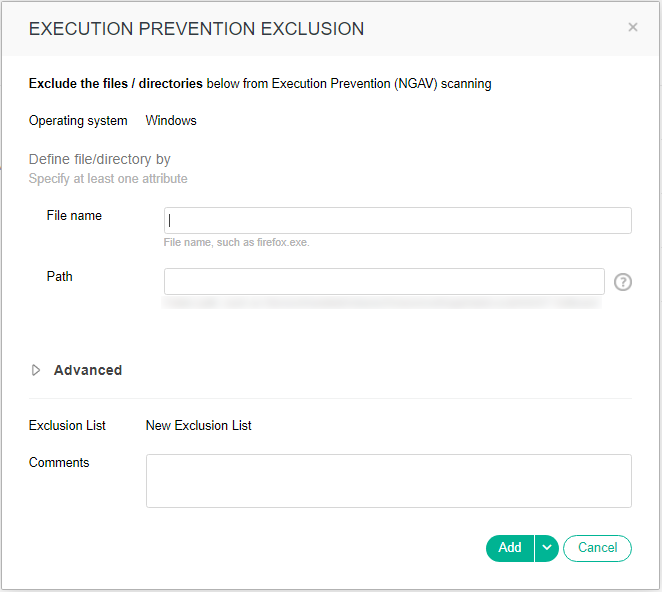Click the Windows operating system value
This screenshot has width=662, height=592.
point(171,121)
